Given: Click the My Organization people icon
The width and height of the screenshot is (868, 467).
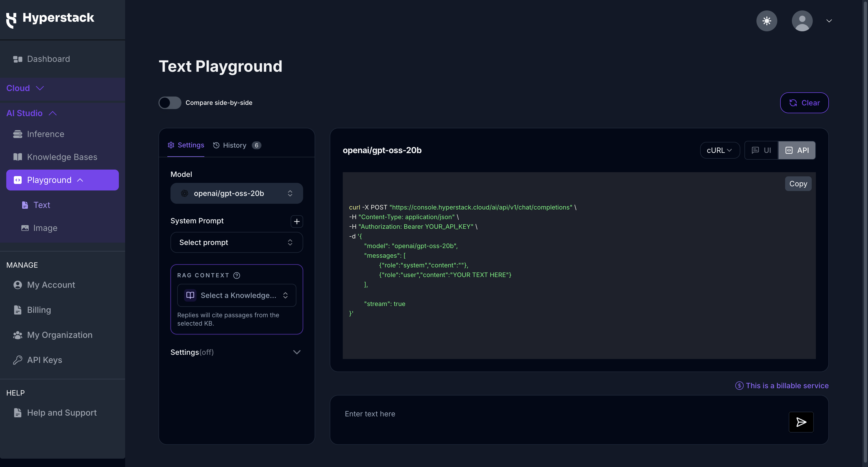Looking at the screenshot, I should point(17,335).
